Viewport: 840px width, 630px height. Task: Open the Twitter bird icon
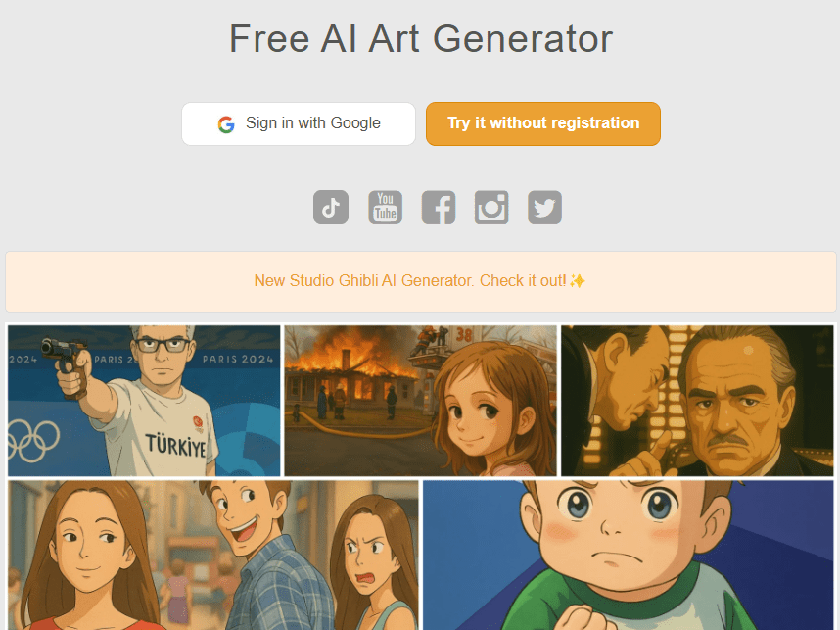click(544, 208)
